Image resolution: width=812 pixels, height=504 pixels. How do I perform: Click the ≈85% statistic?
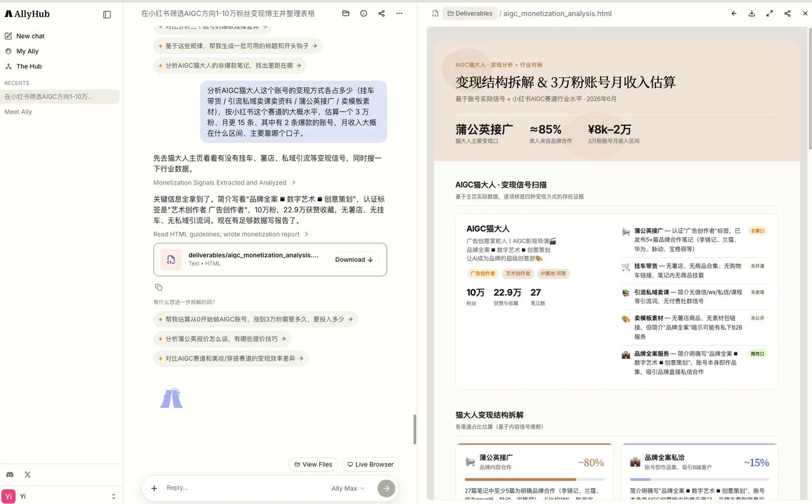tap(546, 129)
